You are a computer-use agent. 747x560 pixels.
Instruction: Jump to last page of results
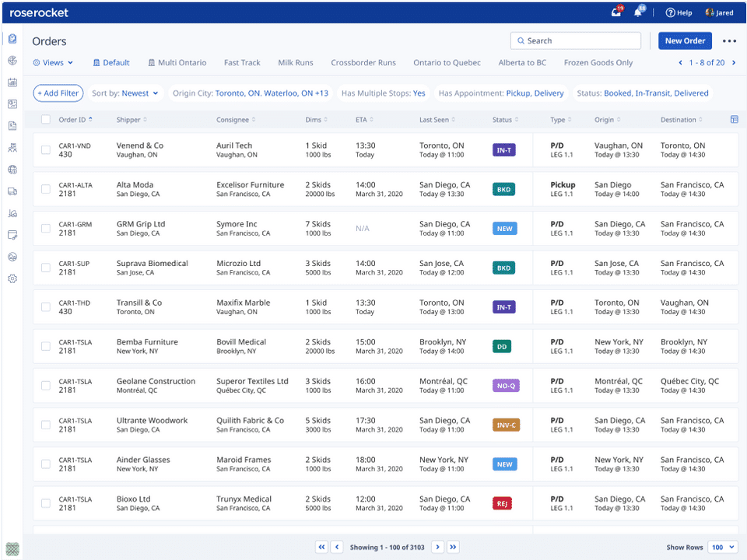pyautogui.click(x=454, y=548)
